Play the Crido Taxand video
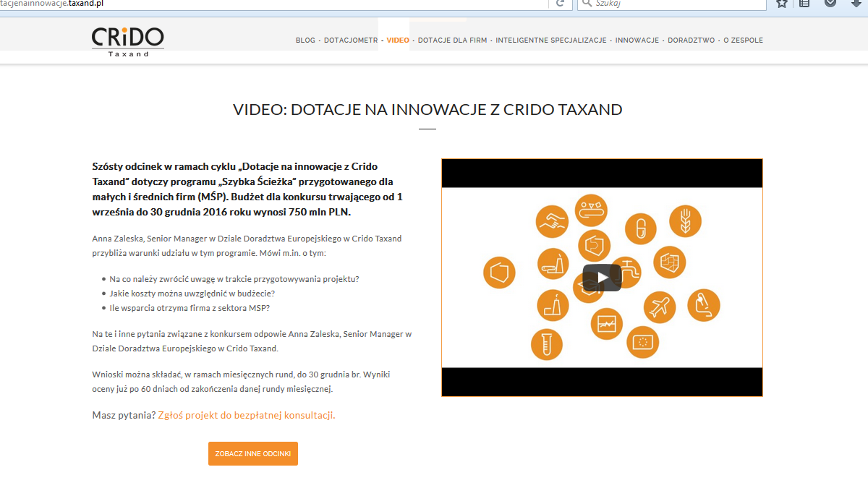 click(602, 278)
